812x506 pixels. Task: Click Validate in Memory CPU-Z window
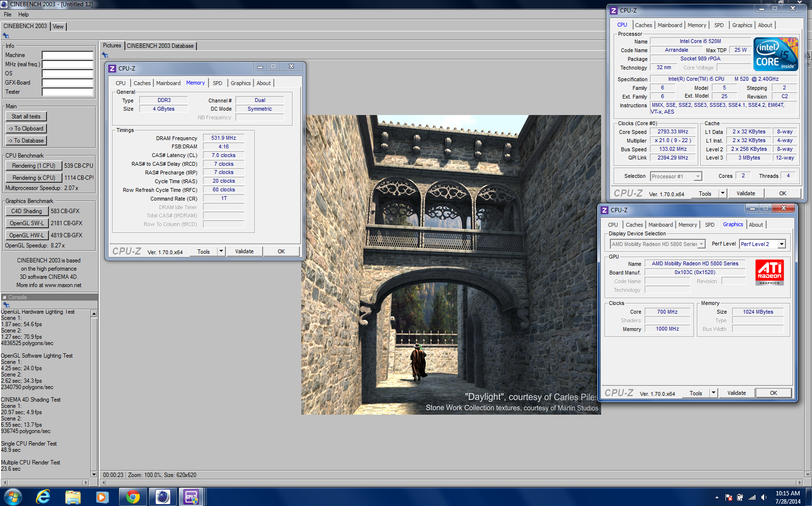point(244,251)
